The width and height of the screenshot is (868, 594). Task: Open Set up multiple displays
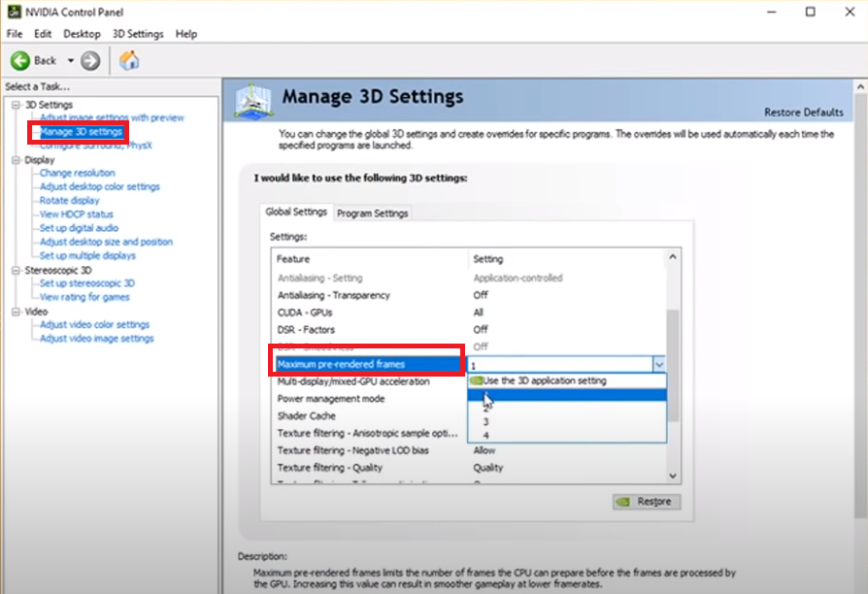click(87, 256)
